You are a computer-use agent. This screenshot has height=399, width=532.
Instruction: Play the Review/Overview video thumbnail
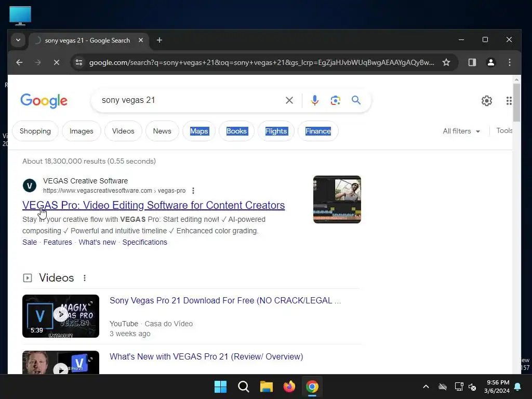click(x=61, y=362)
